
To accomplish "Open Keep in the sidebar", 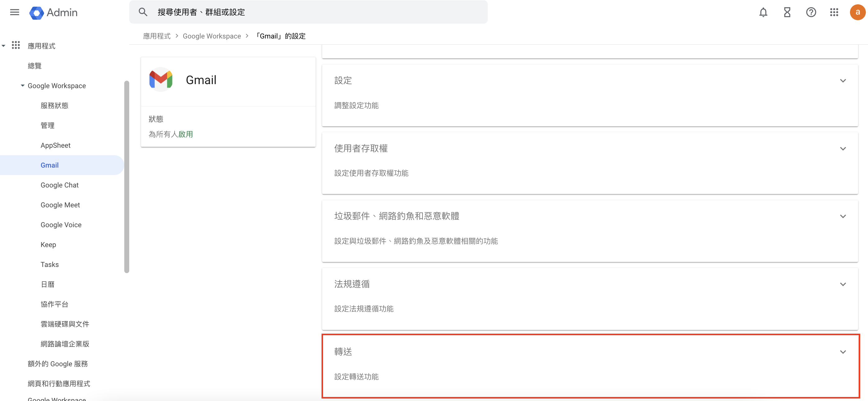I will (x=48, y=245).
